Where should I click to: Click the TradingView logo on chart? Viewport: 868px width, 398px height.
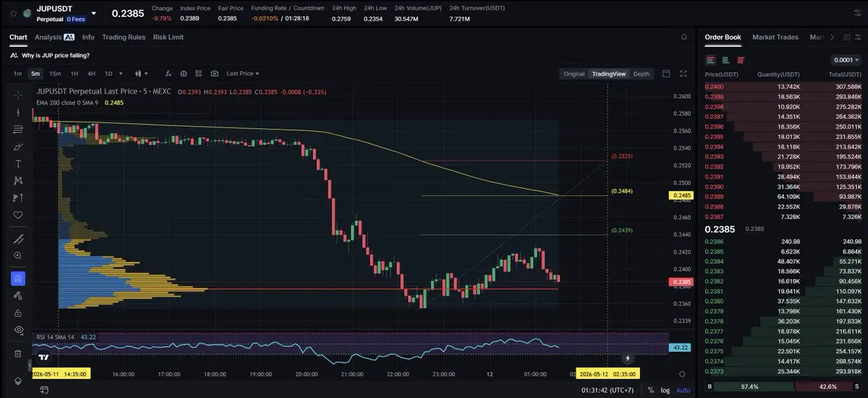pos(43,357)
